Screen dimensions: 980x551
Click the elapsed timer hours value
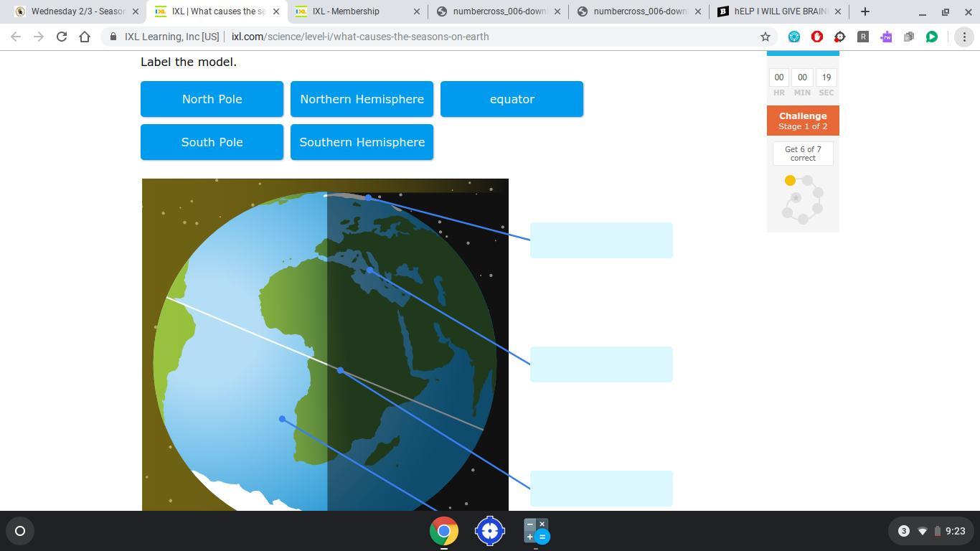tap(779, 77)
